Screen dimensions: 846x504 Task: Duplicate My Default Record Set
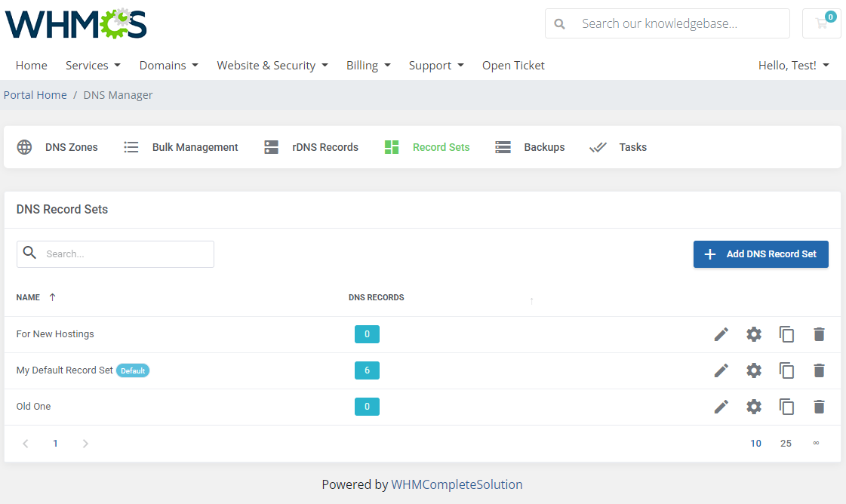[786, 370]
